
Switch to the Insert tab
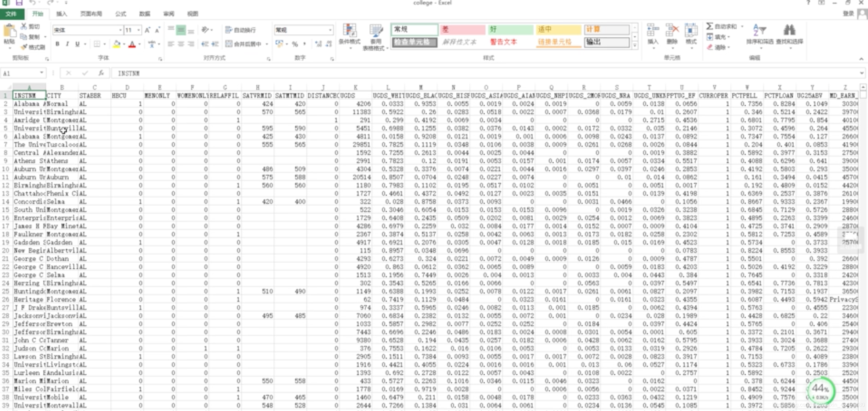pyautogui.click(x=62, y=14)
